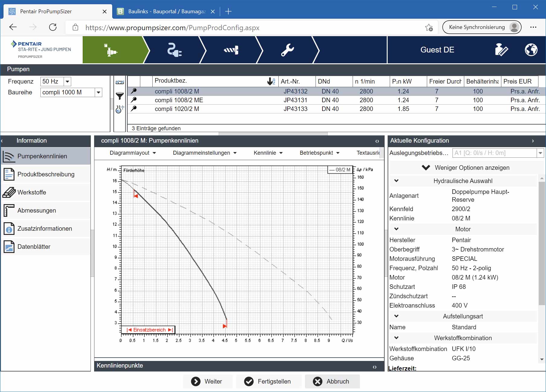The image size is (546, 392).
Task: Open the browser settings ellipsis menu
Action: point(533,27)
